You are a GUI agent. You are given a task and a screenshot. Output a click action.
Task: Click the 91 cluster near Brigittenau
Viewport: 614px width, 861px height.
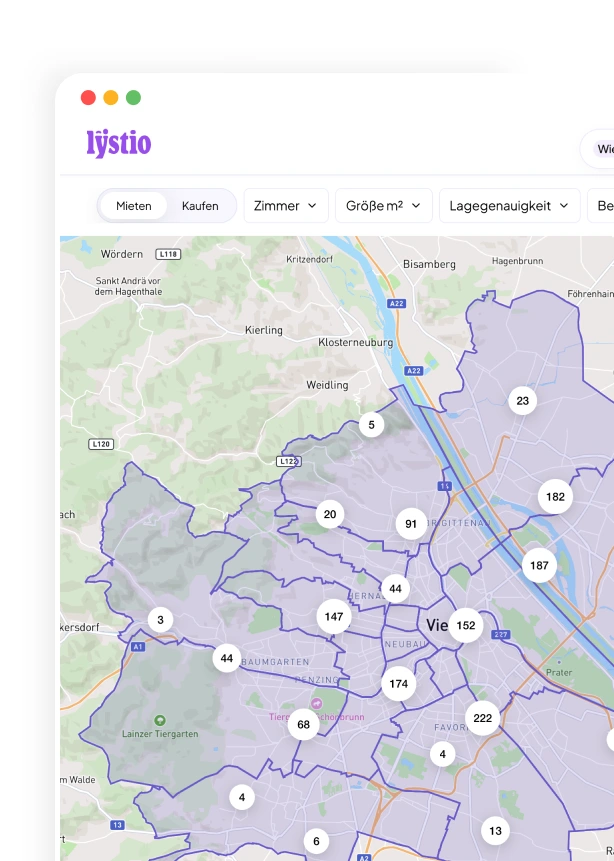click(x=411, y=524)
